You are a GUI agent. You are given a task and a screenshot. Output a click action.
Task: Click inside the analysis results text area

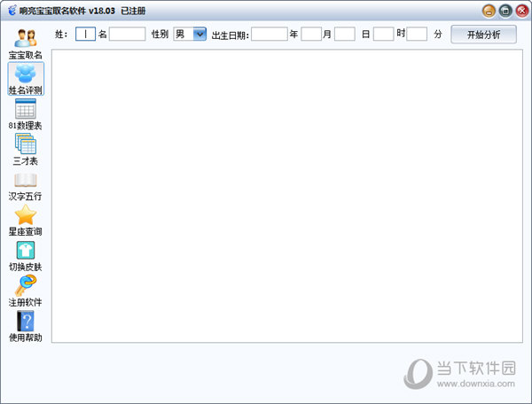click(287, 196)
